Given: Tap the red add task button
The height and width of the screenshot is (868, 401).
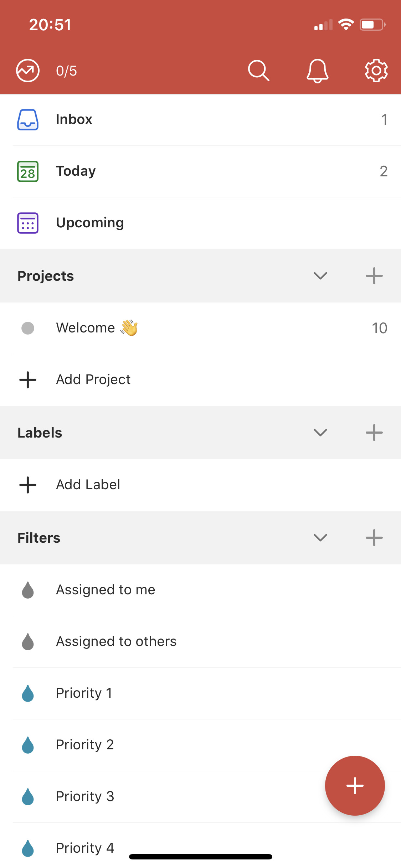Looking at the screenshot, I should point(355,785).
